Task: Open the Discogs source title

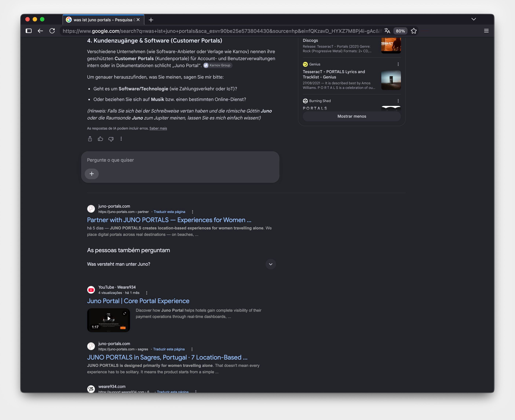Action: tap(310, 40)
